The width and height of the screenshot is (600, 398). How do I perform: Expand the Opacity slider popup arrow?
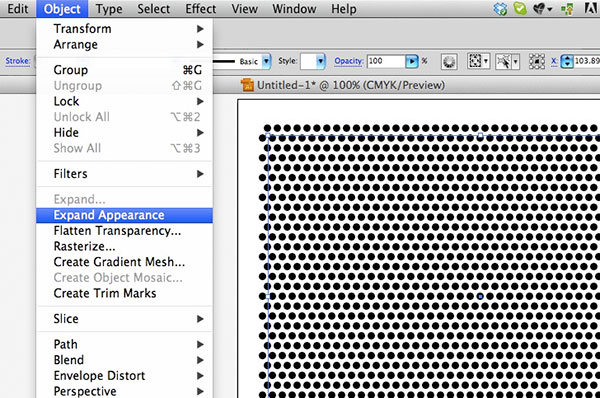(x=412, y=61)
